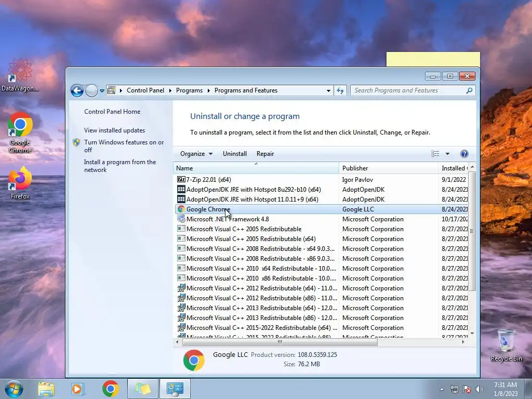Click the Google Chrome list entry icon
The height and width of the screenshot is (399, 532).
click(181, 209)
